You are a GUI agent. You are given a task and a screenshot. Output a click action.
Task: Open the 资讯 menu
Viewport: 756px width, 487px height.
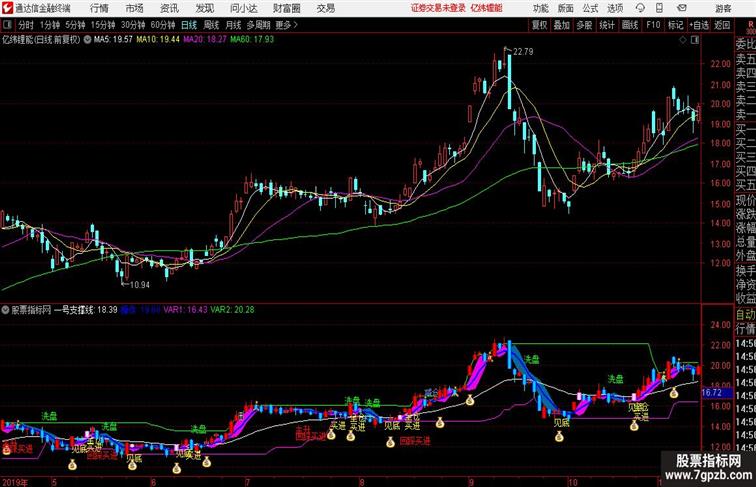(x=169, y=8)
